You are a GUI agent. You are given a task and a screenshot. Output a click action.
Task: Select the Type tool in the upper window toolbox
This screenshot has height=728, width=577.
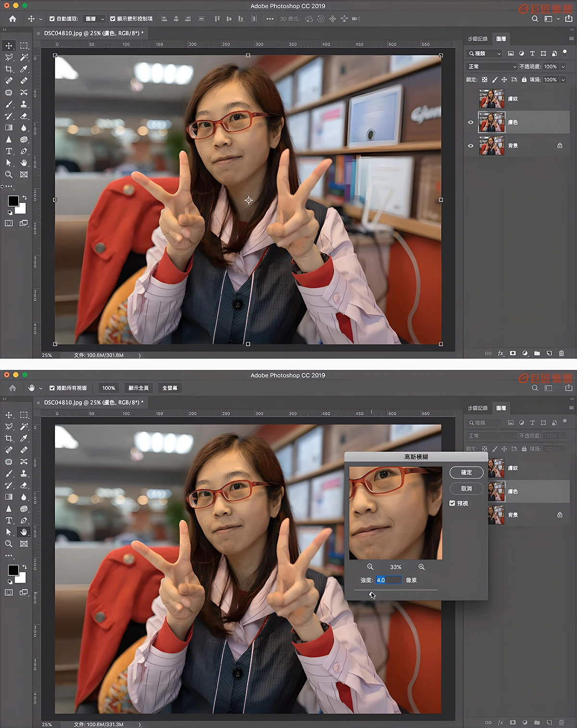click(9, 151)
